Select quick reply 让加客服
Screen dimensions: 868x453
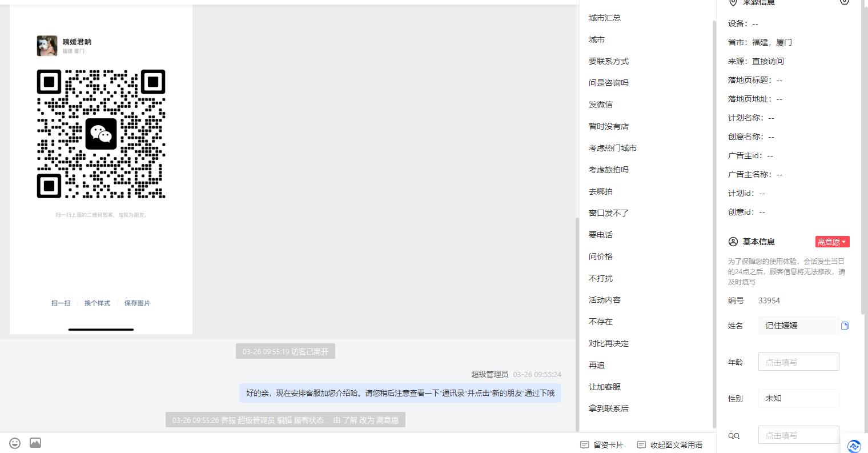point(605,387)
